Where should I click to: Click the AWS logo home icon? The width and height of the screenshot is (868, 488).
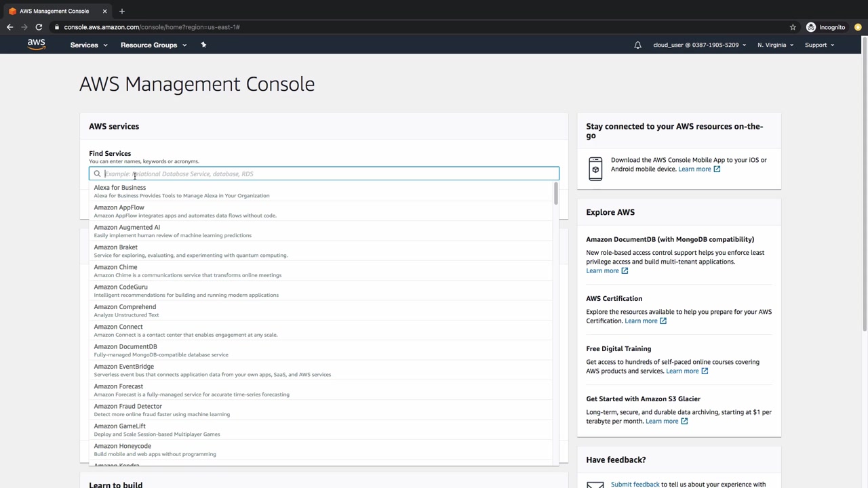pyautogui.click(x=36, y=45)
